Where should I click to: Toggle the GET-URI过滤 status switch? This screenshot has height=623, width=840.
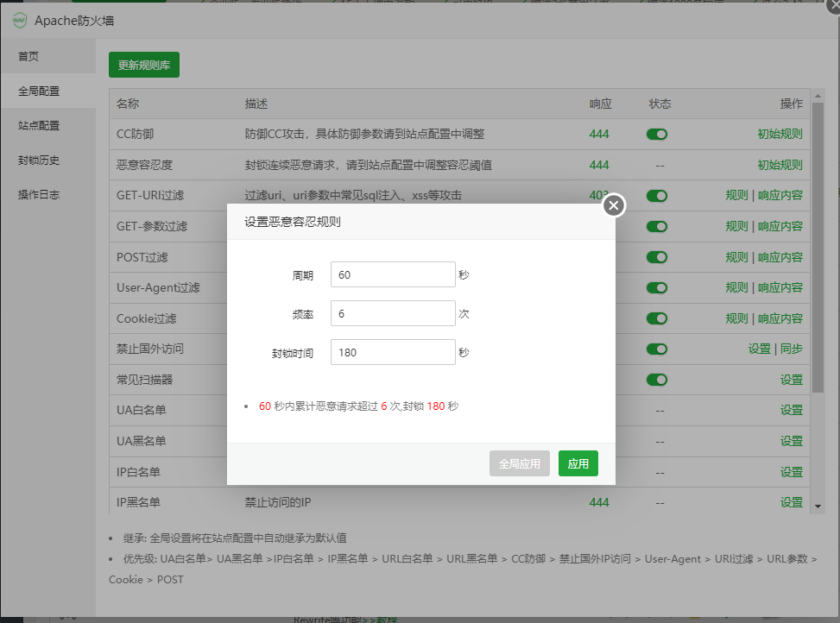657,196
